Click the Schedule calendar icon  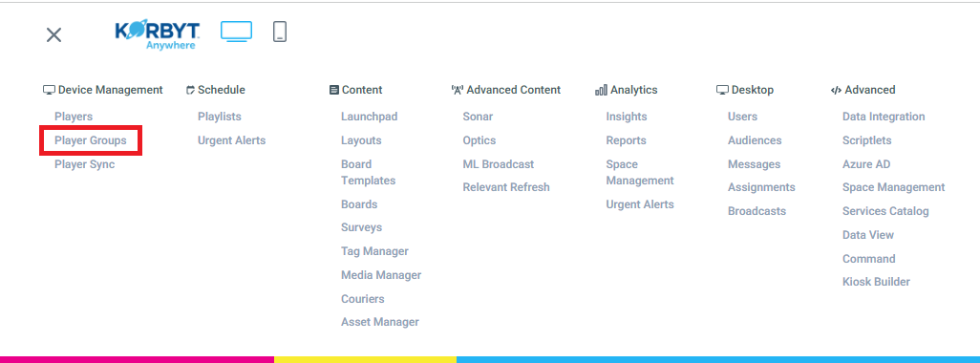(191, 90)
